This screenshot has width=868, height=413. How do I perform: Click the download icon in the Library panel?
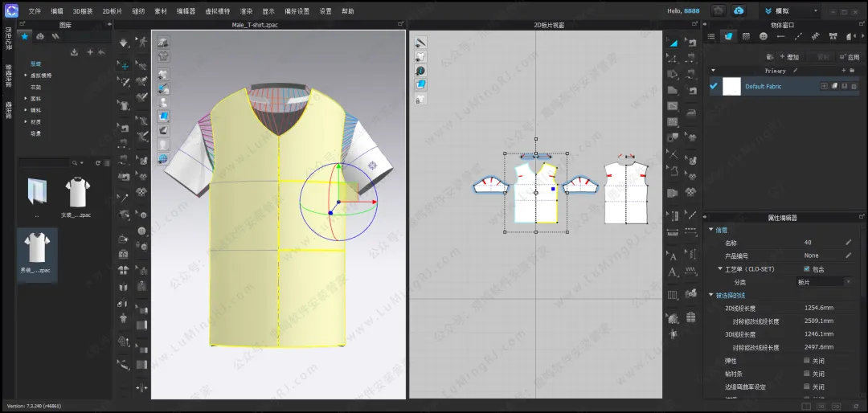coord(74,52)
